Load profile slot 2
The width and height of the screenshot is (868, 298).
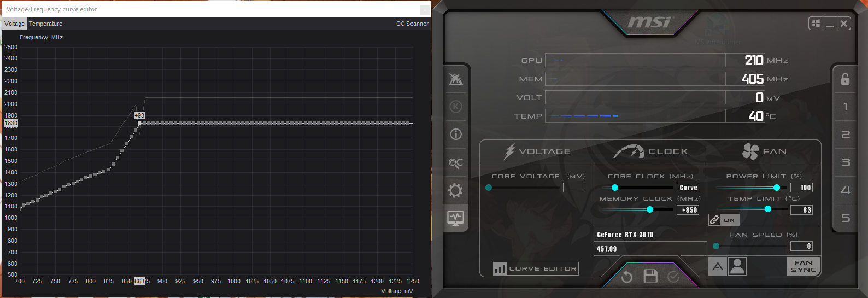pos(845,135)
